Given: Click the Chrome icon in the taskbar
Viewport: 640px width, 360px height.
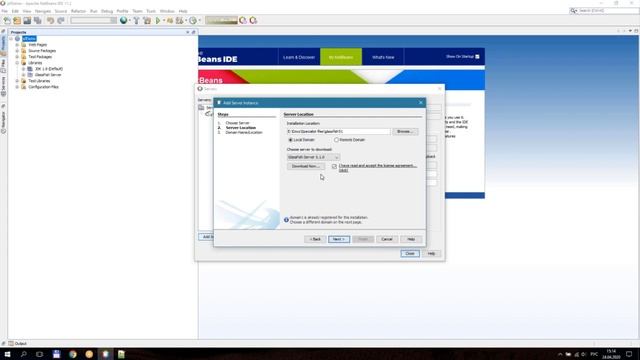Looking at the screenshot, I should pyautogui.click(x=73, y=354).
